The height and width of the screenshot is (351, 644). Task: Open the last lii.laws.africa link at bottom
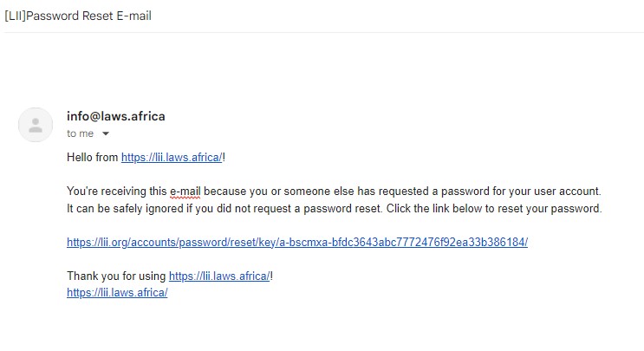tap(117, 292)
